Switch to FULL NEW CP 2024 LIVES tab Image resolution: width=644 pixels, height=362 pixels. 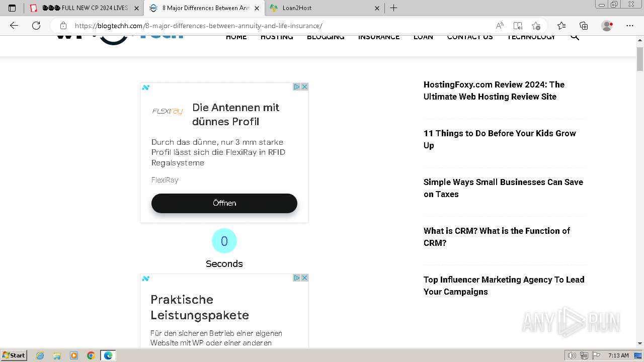pyautogui.click(x=83, y=8)
